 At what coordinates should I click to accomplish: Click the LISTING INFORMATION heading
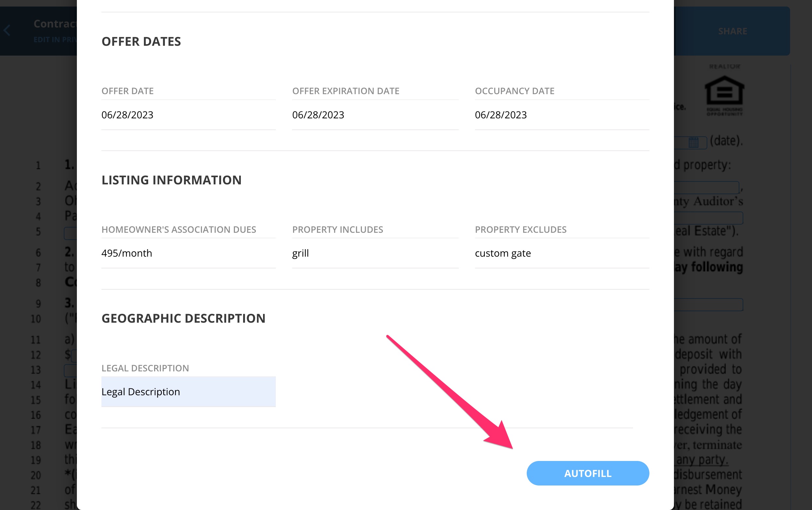tap(172, 180)
